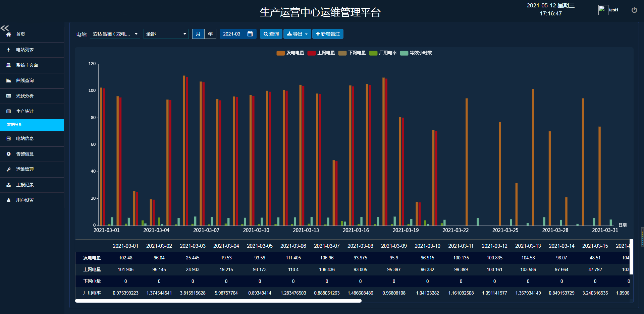This screenshot has width=644, height=314.
Task: Toggle 发电电量 series in chart legend
Action: point(290,53)
